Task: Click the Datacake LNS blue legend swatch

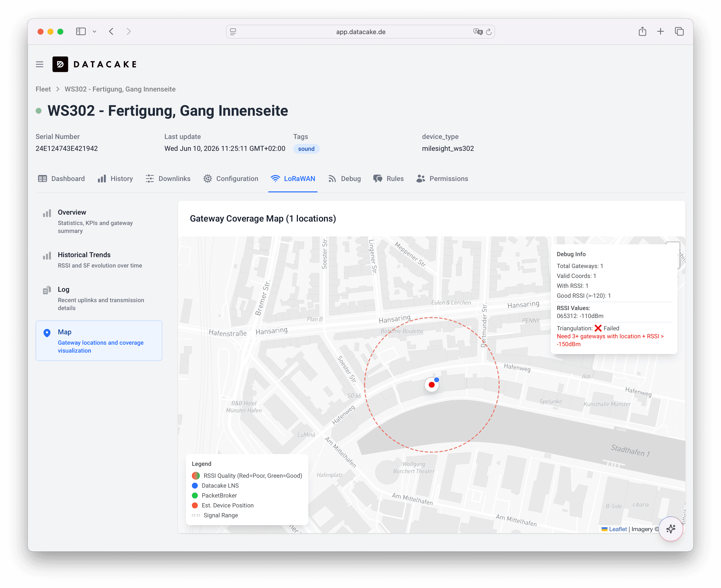Action: click(x=195, y=485)
